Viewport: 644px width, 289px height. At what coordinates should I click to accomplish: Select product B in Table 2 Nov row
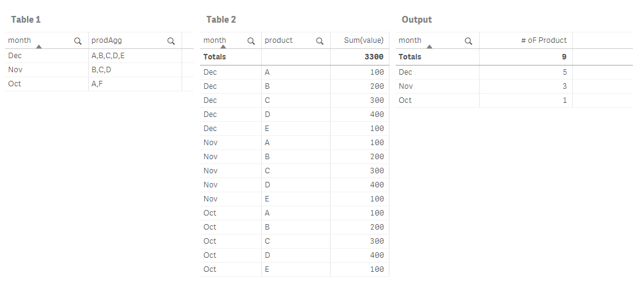point(267,157)
